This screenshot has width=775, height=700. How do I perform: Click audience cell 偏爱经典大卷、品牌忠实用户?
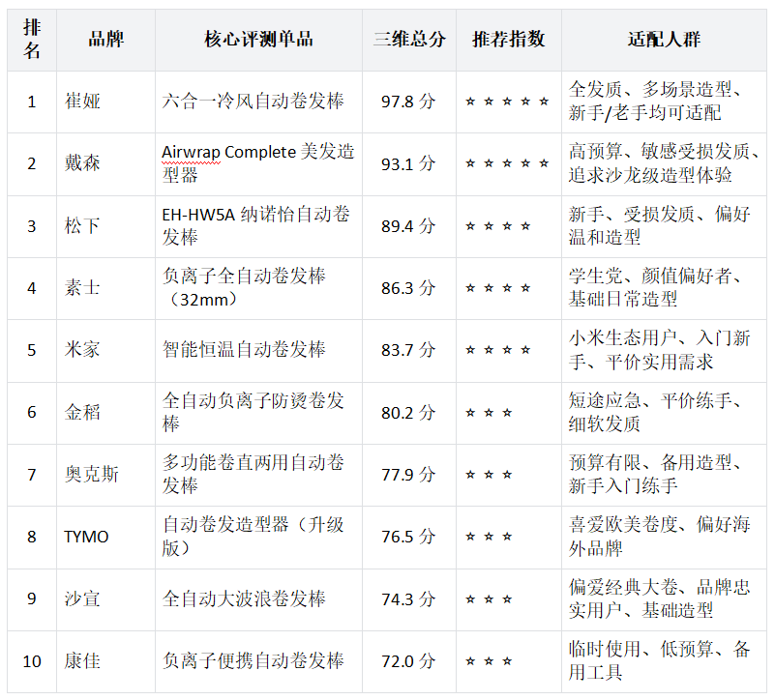664,599
